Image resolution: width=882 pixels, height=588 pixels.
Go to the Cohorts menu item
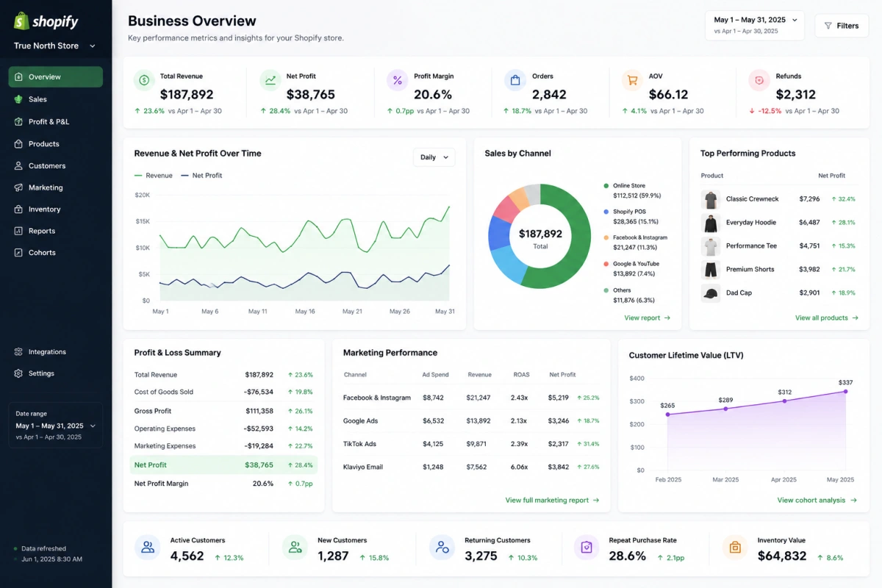click(56, 253)
